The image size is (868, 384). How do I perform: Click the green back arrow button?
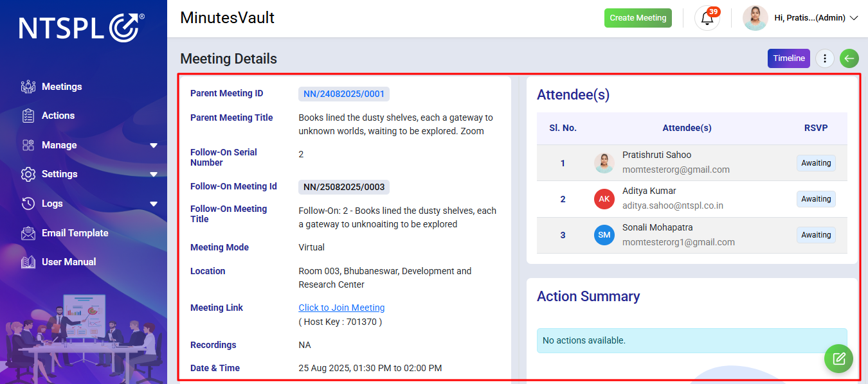(849, 58)
